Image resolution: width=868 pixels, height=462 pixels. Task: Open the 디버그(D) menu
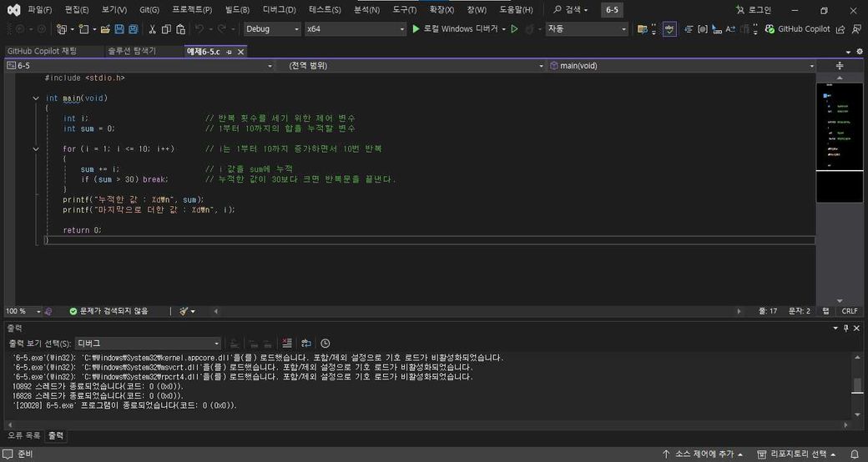279,10
